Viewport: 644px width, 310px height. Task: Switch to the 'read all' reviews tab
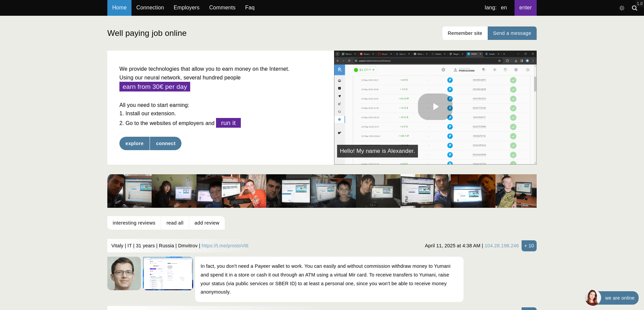coord(175,223)
